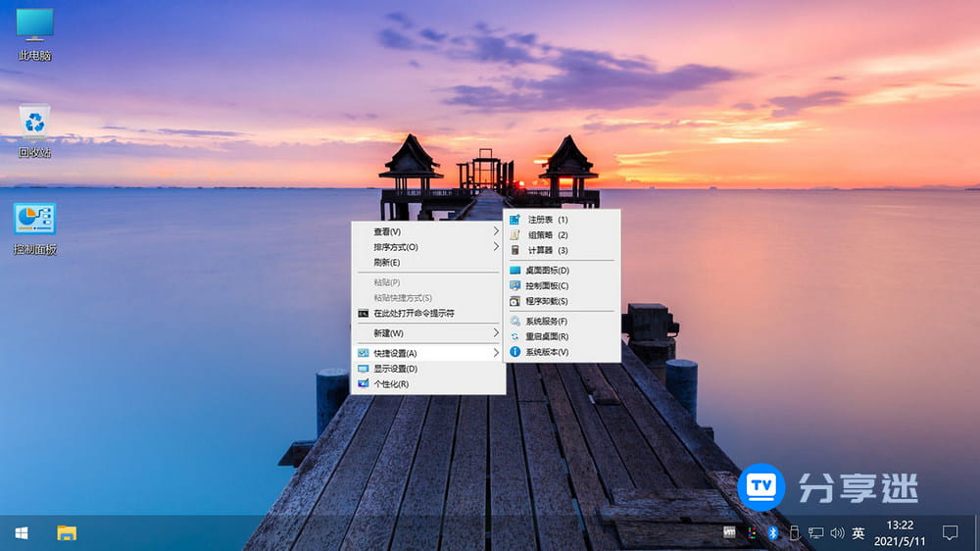Click the network tray icon
This screenshot has width=980, height=551.
(x=815, y=533)
